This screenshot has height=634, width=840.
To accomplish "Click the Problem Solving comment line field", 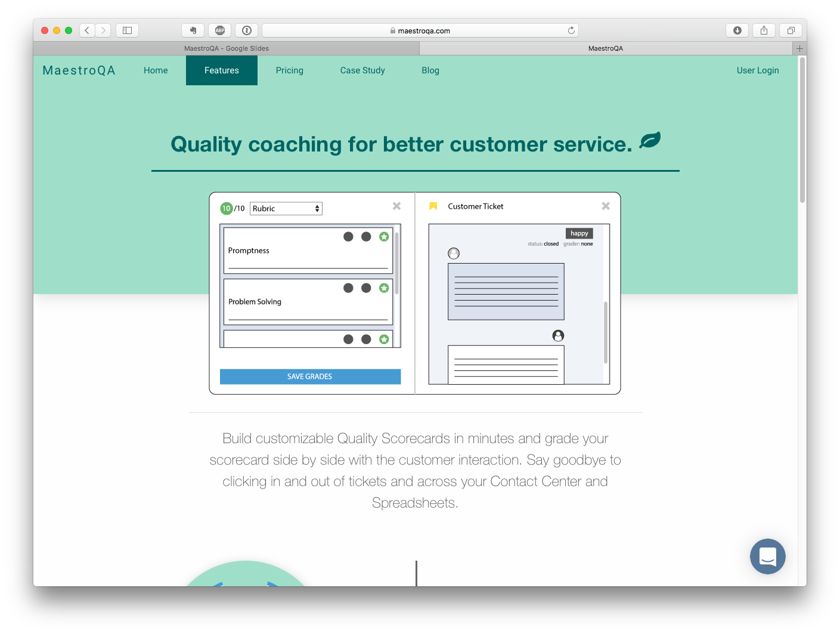I will (x=308, y=319).
